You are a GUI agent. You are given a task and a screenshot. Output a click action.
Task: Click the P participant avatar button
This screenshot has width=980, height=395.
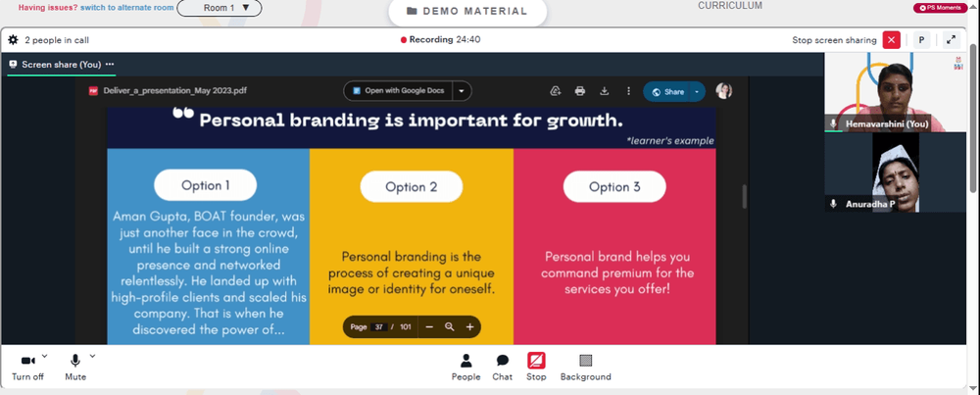[921, 40]
